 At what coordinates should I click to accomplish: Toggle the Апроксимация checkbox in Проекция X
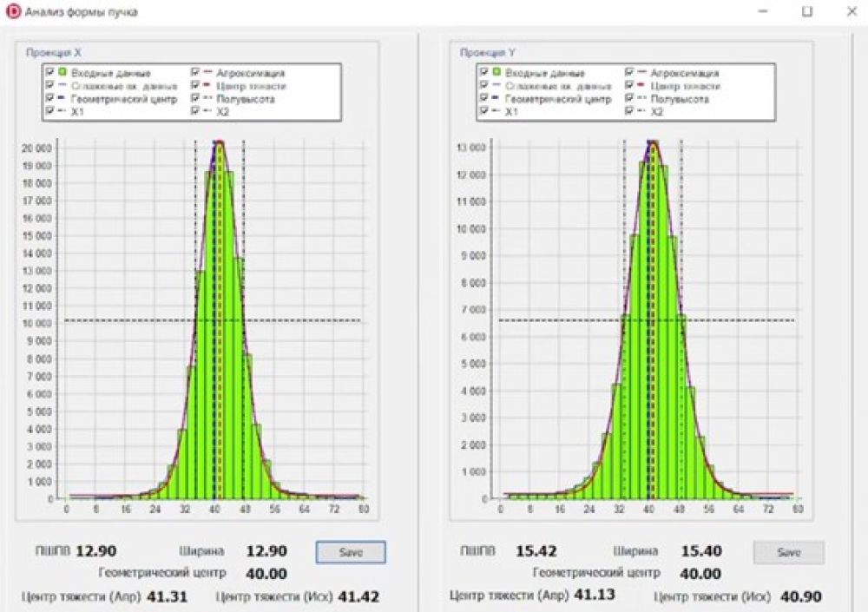pyautogui.click(x=194, y=73)
